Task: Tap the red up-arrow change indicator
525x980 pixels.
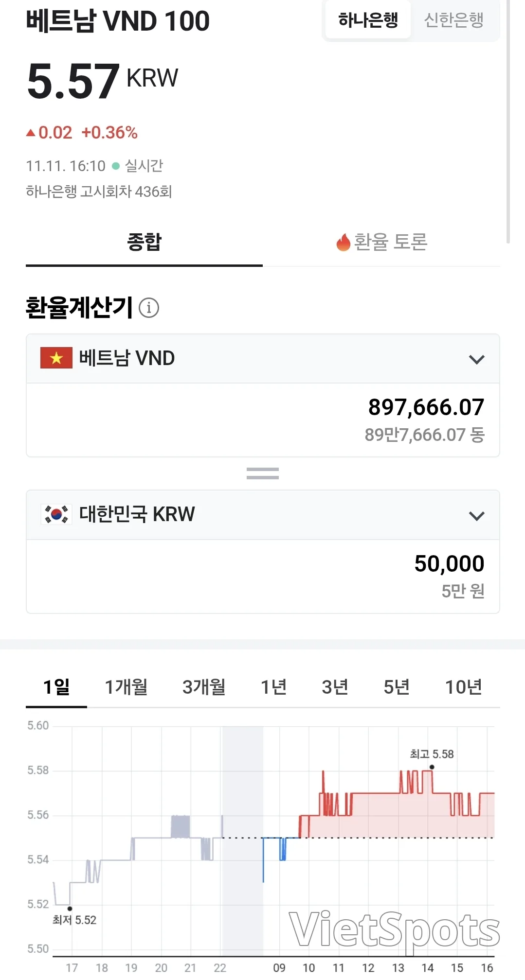Action: 31,132
